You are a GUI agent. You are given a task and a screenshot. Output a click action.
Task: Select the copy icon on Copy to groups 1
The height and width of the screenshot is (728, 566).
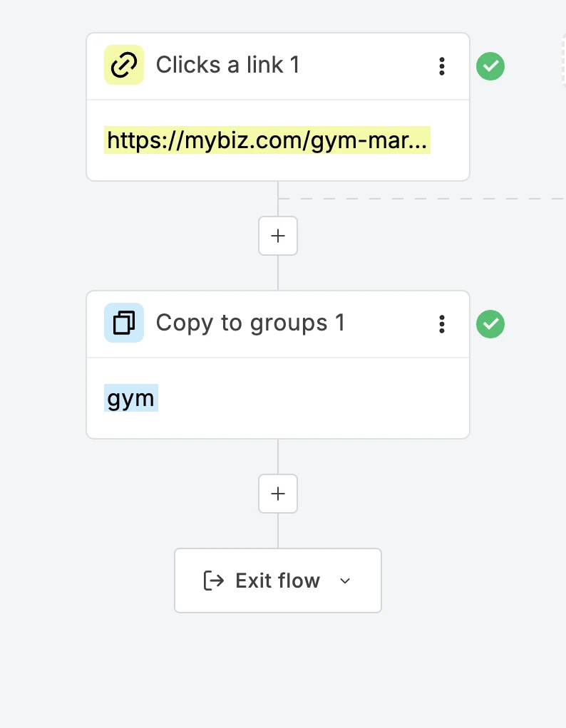123,323
